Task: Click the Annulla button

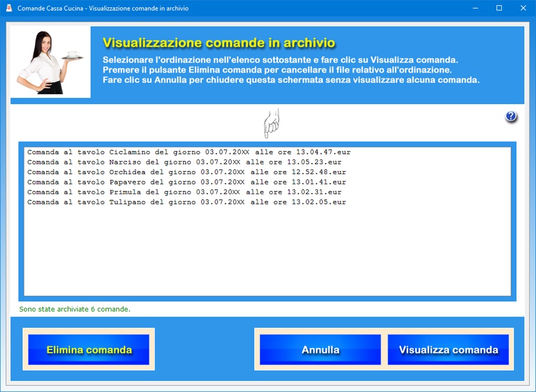Action: 320,349
